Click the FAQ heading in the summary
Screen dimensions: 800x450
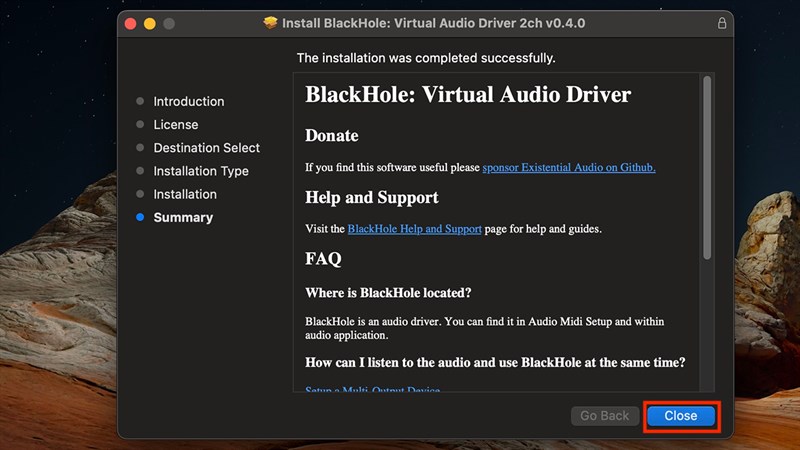coord(323,259)
